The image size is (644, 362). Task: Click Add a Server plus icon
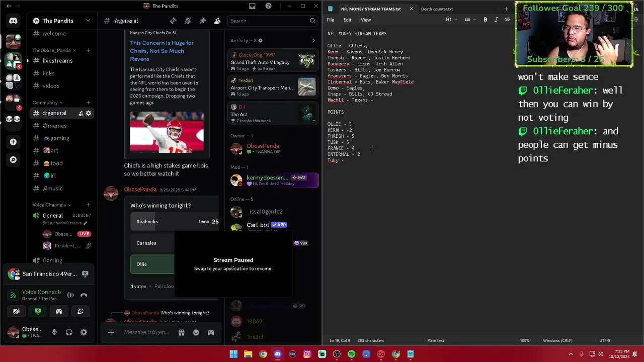13,142
